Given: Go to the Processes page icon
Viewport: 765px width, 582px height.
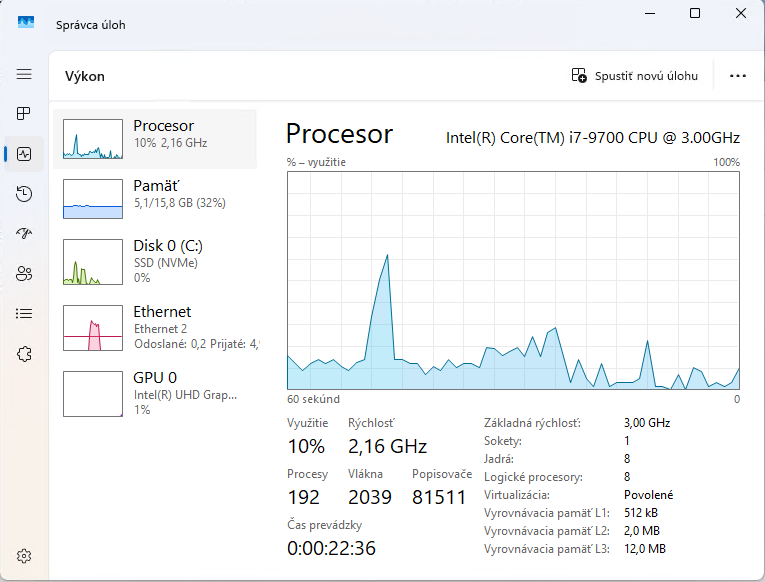Looking at the screenshot, I should coord(24,114).
